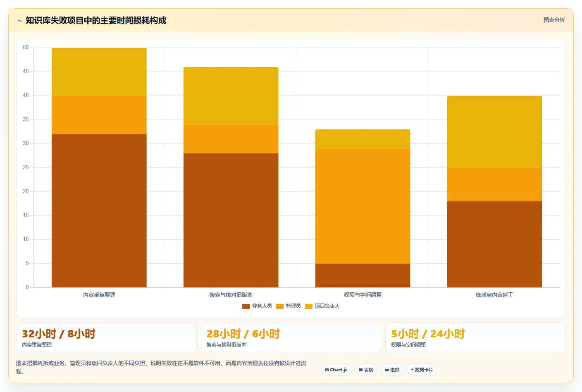The image size is (582, 392).
Task: Click the 32小时 / 8小时 stat card
Action: (106, 338)
